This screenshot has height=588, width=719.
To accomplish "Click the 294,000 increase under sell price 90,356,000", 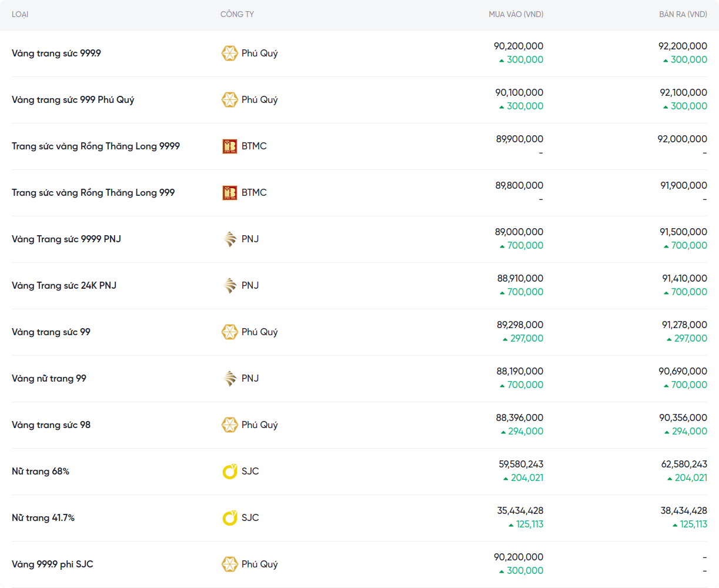I will click(x=689, y=432).
